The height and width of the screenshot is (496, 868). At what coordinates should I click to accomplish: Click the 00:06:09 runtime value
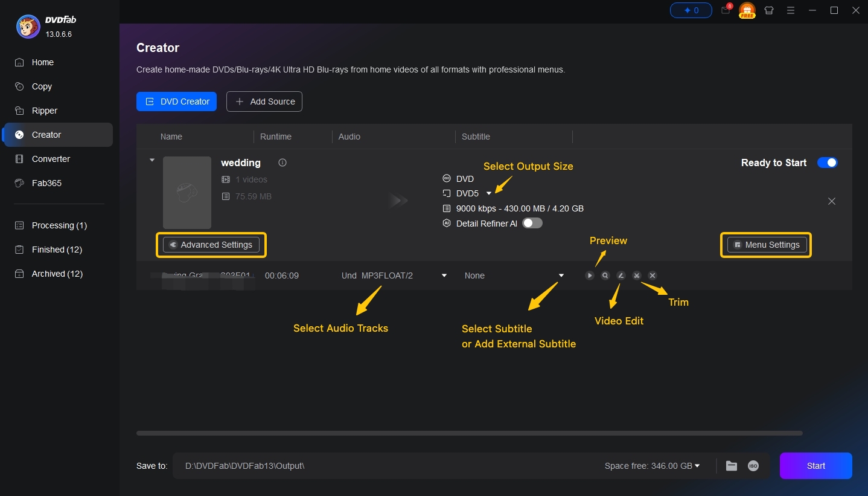click(282, 275)
